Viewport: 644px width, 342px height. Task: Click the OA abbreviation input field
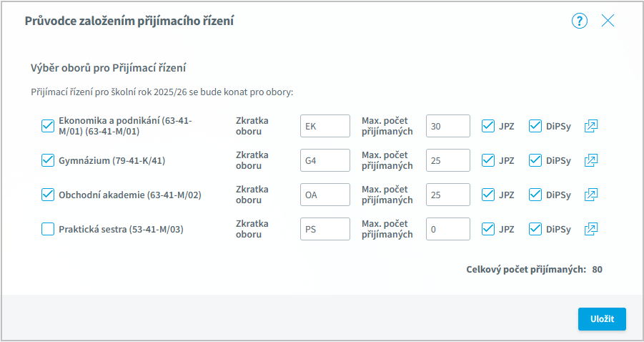click(325, 195)
